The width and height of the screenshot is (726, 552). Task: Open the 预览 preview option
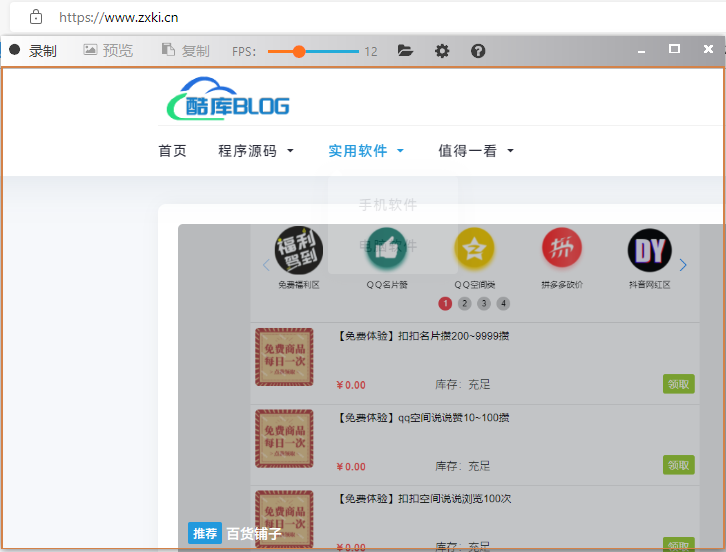pyautogui.click(x=108, y=50)
